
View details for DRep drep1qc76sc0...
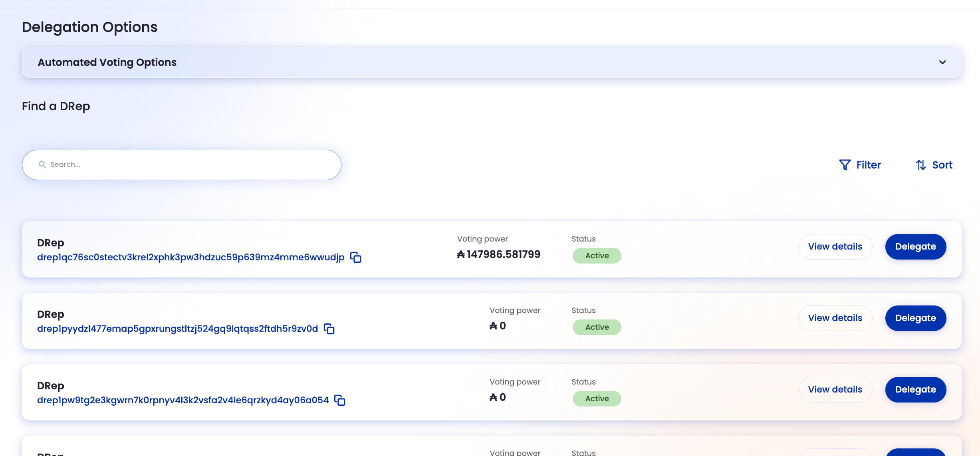click(835, 247)
